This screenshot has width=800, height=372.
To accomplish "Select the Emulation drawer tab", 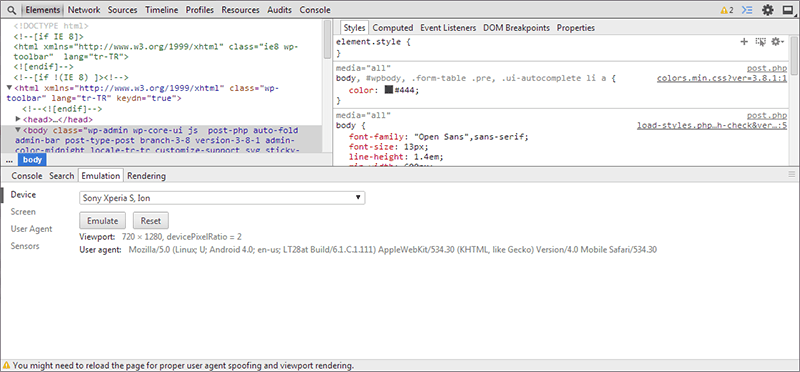I will point(101,176).
